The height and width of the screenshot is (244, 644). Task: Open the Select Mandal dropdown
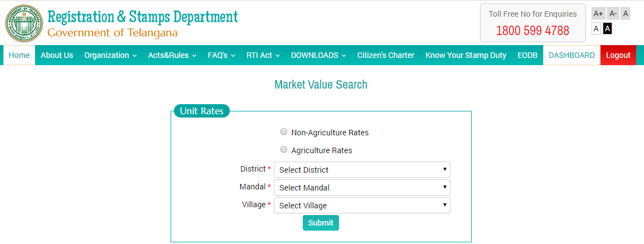pos(362,187)
